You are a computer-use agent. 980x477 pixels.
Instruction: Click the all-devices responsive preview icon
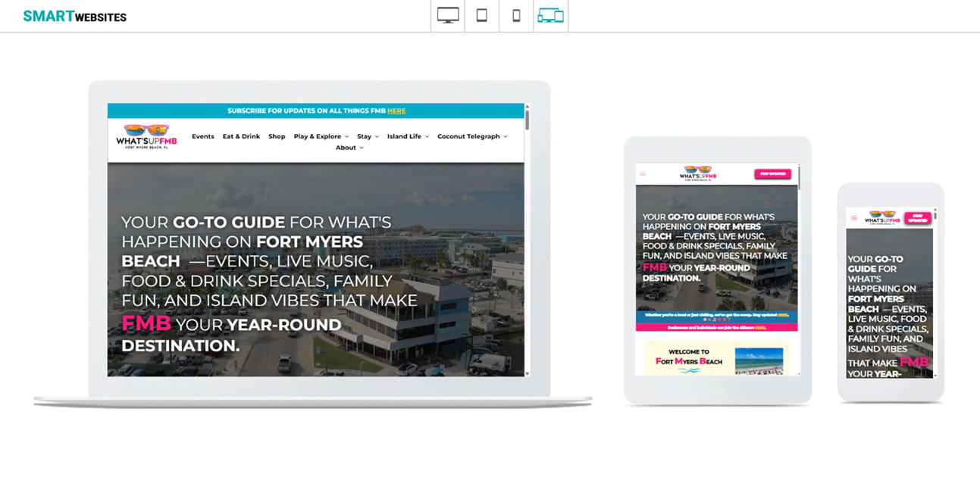pyautogui.click(x=550, y=15)
